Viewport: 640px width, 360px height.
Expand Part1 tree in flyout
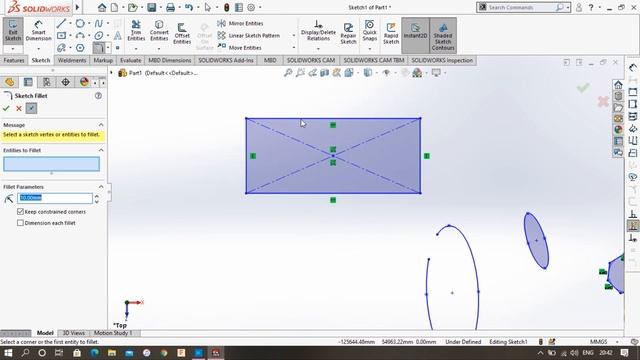[x=111, y=73]
